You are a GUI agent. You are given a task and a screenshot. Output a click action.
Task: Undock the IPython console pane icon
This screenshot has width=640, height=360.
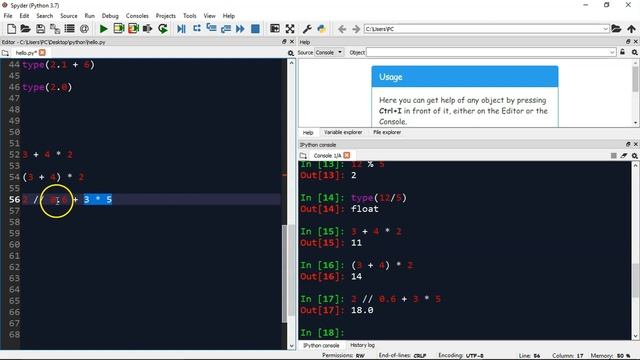[628, 144]
